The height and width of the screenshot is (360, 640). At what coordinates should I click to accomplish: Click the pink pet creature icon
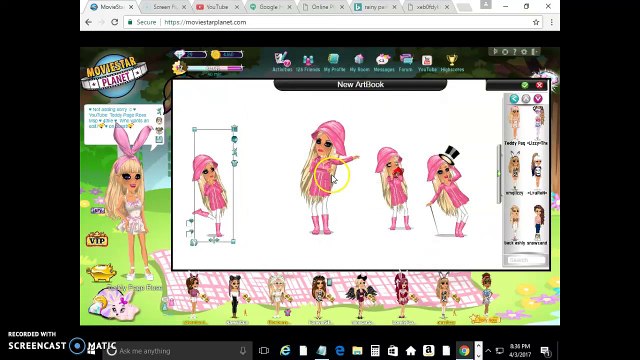[113, 304]
